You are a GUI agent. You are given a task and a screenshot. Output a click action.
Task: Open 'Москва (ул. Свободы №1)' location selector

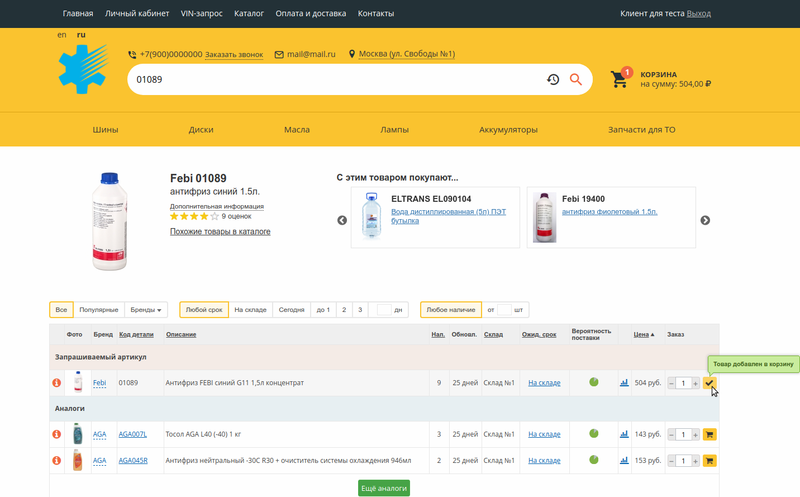tap(407, 54)
